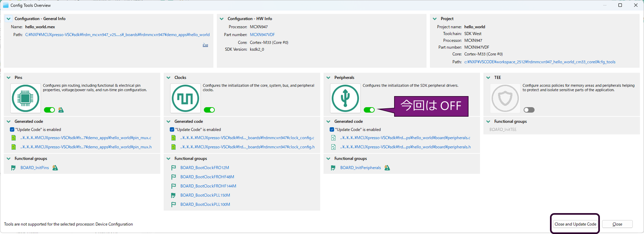
Task: Collapse Functional groups under Clocks
Action: point(168,159)
